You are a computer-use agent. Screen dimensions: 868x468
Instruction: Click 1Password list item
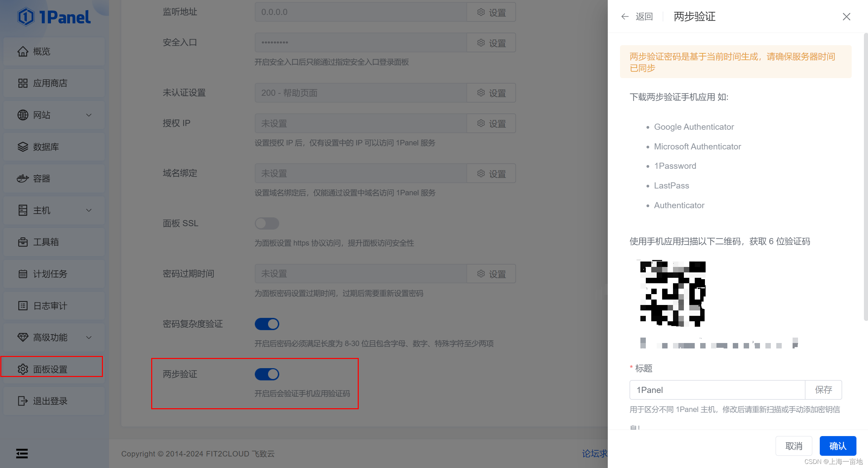click(x=675, y=166)
